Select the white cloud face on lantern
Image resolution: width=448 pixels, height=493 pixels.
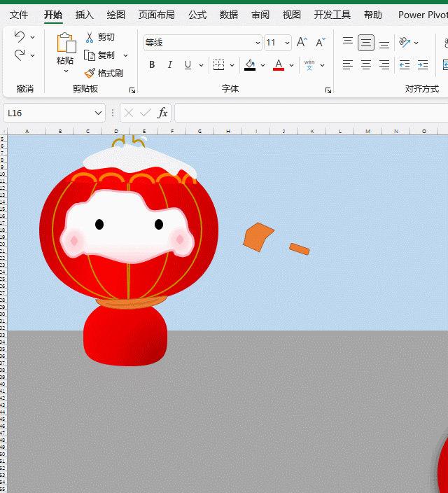[127, 227]
